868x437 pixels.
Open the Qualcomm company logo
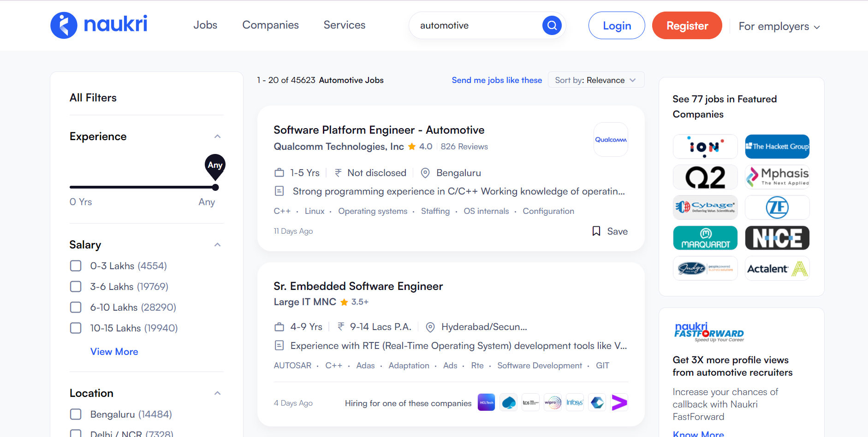coord(610,140)
